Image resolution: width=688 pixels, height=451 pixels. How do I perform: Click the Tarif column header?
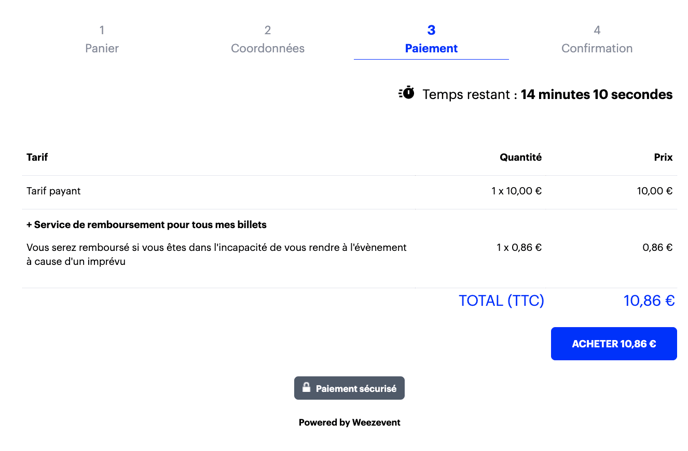coord(37,157)
